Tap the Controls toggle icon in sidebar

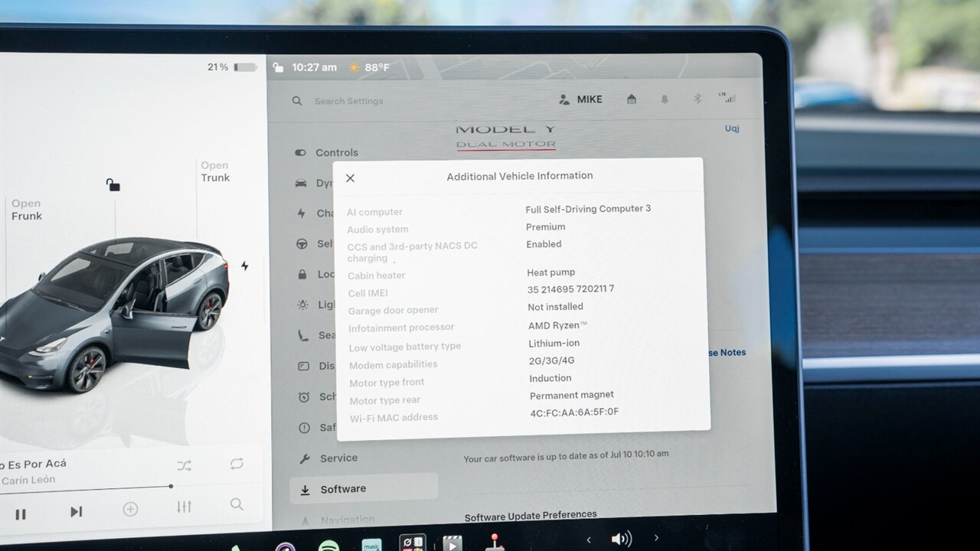[x=300, y=152]
